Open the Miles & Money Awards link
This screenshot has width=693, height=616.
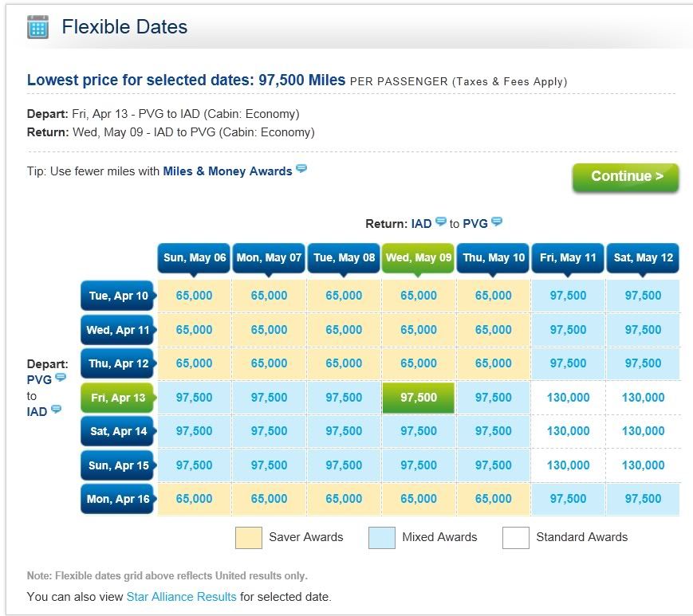pyautogui.click(x=227, y=171)
